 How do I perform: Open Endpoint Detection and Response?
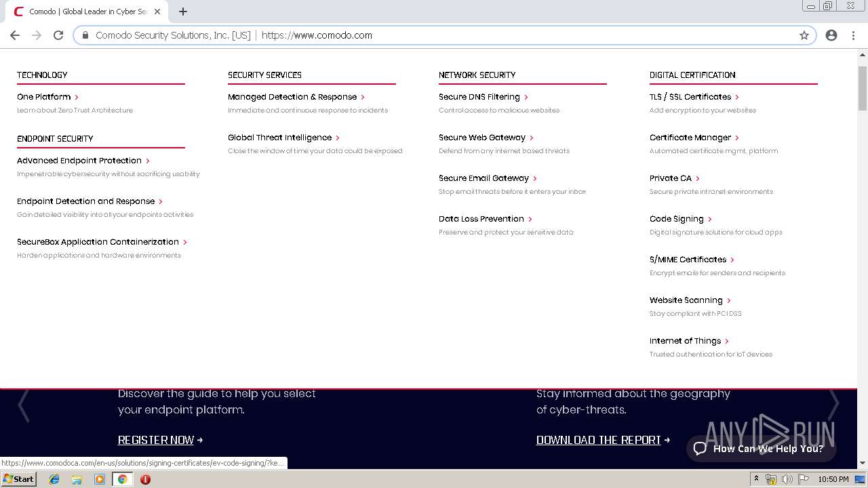(x=86, y=201)
